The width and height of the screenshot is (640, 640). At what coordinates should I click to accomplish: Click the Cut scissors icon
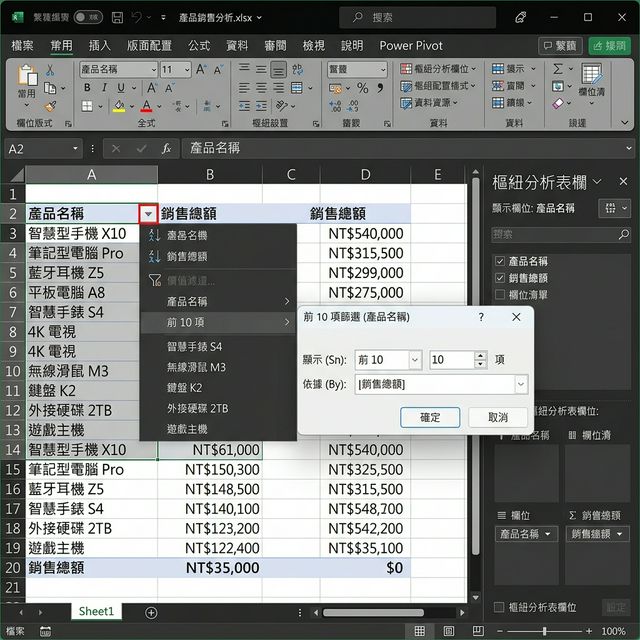[50, 70]
